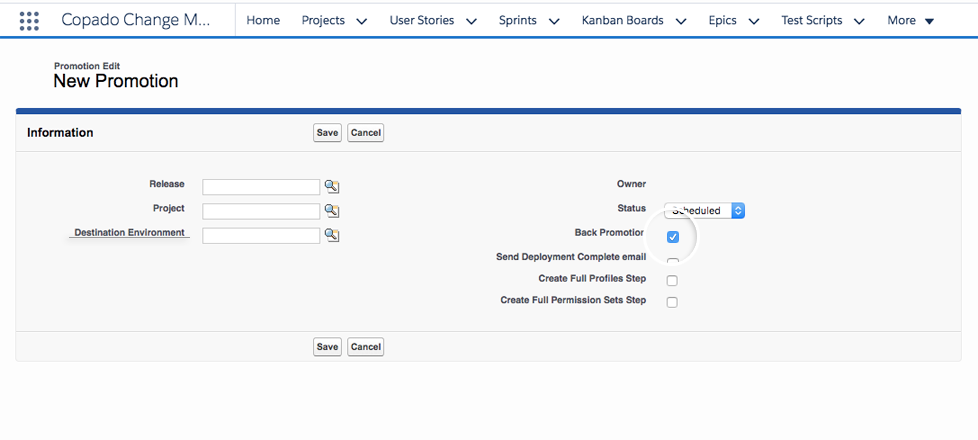Expand the User Stories tab chevron
The width and height of the screenshot is (978, 440).
472,21
